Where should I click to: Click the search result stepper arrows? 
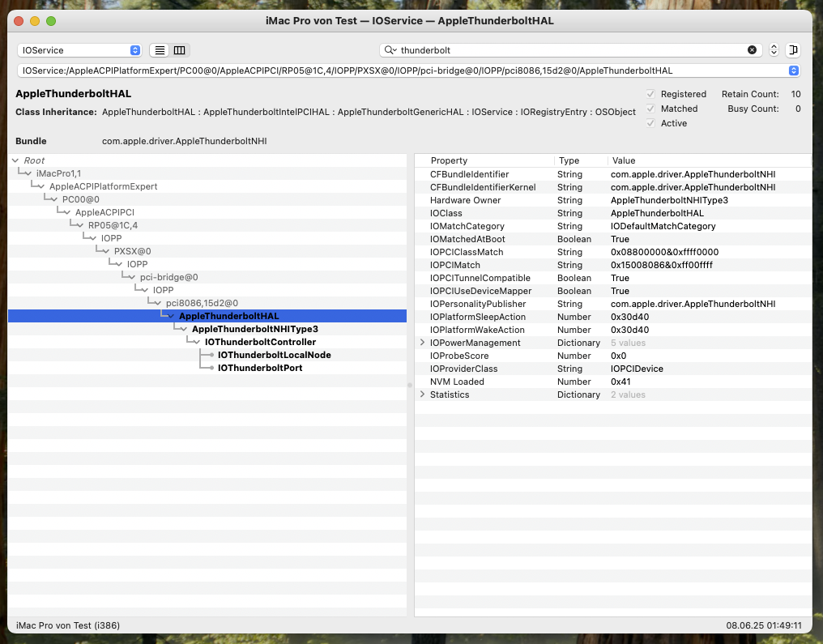pos(774,50)
